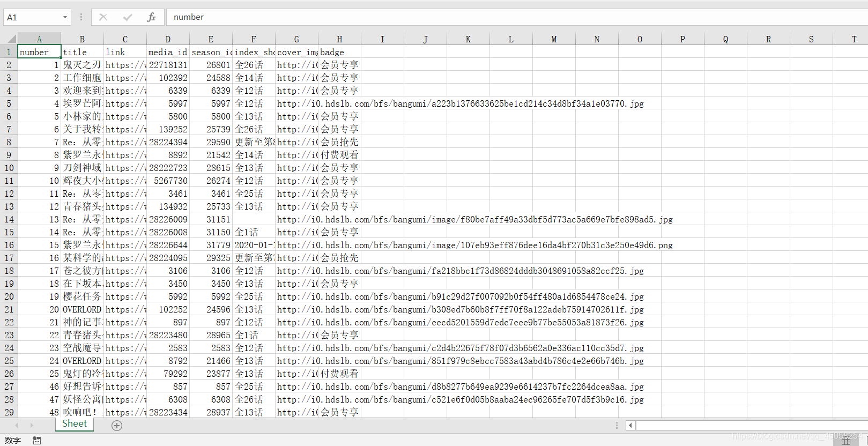Select column E header

211,39
